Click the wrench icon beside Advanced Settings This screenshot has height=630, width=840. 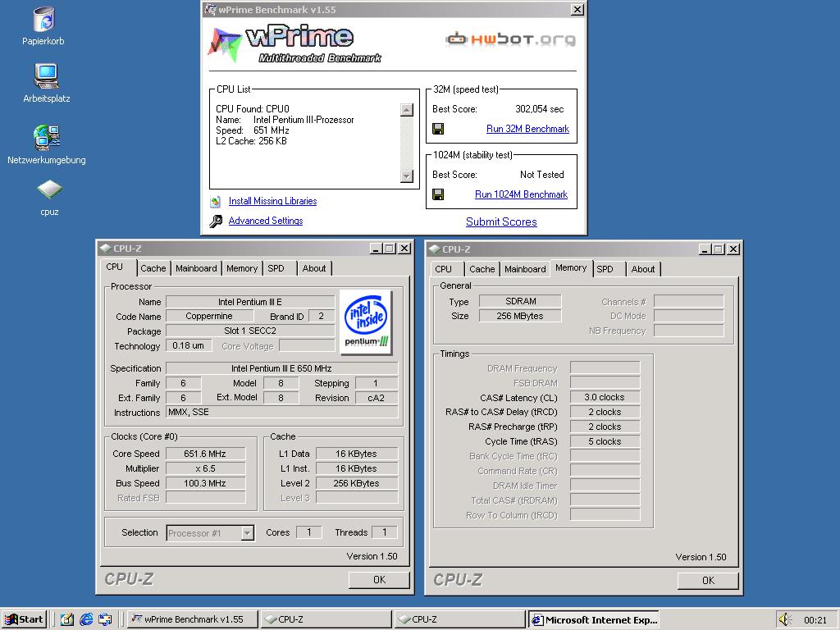pos(216,221)
